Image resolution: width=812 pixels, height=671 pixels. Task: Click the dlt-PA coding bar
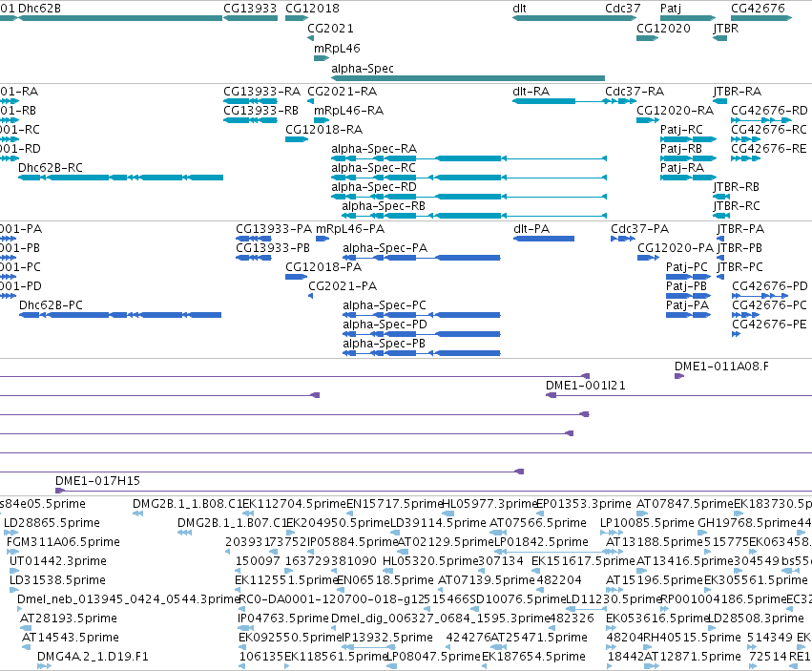pos(544,239)
